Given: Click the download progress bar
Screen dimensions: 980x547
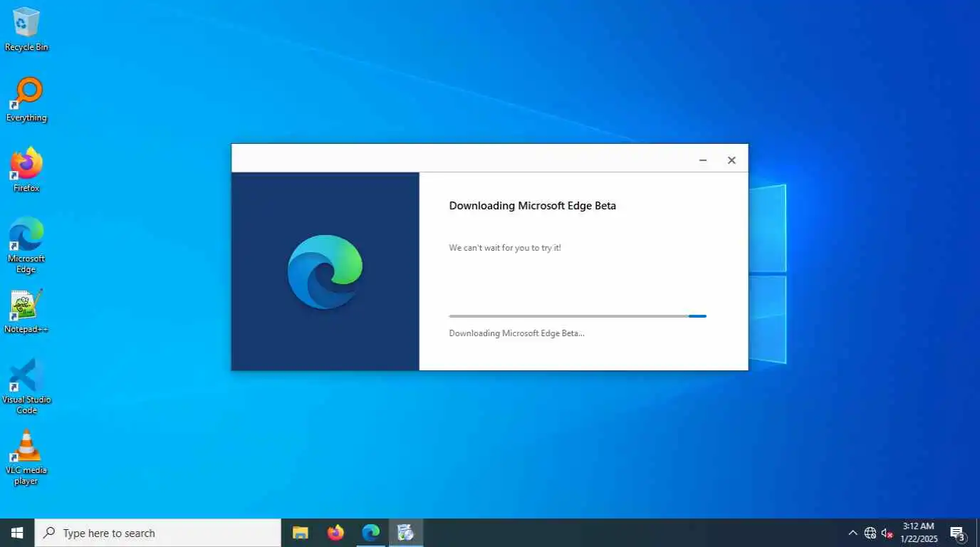Looking at the screenshot, I should (x=578, y=316).
